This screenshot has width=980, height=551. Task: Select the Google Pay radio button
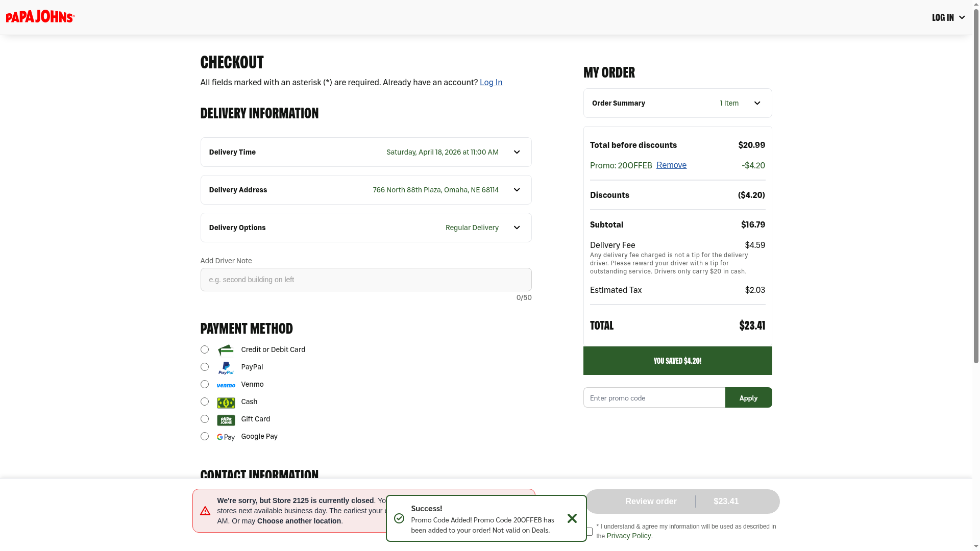coord(205,436)
